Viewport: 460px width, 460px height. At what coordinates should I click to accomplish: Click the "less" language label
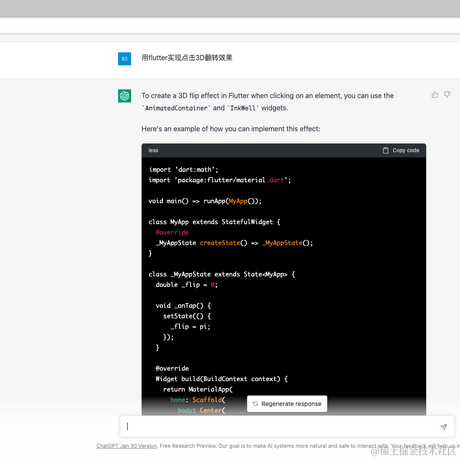(153, 150)
